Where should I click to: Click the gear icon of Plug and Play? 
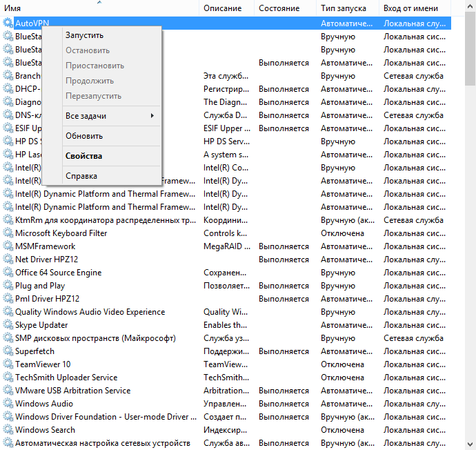8,286
